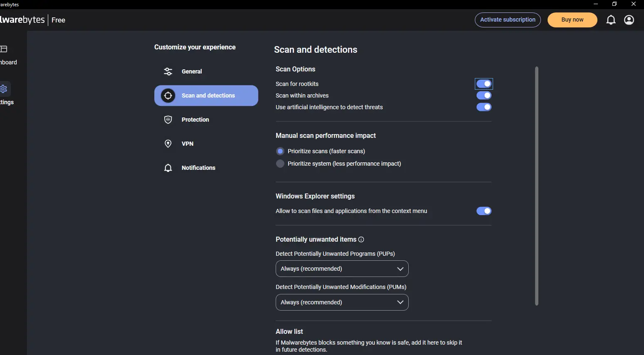Click the VPN location pin icon
Screen dimensions: 644x355
[x=168, y=144]
